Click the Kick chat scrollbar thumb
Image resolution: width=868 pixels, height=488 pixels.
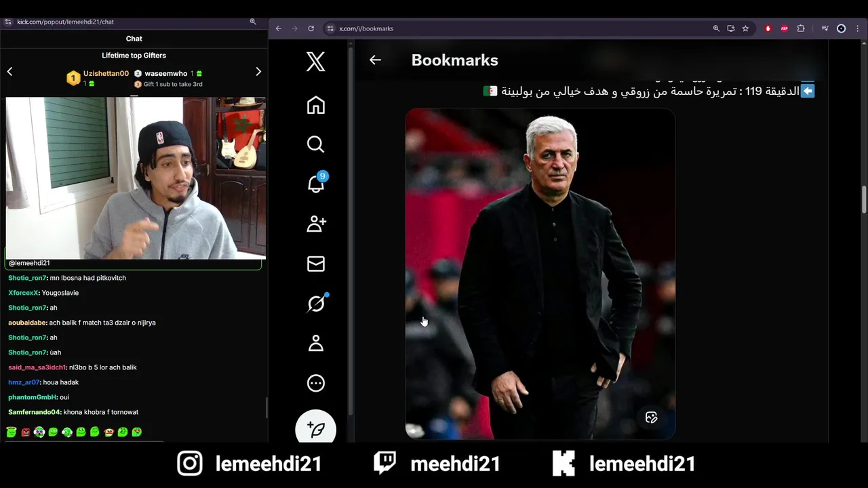pyautogui.click(x=266, y=408)
